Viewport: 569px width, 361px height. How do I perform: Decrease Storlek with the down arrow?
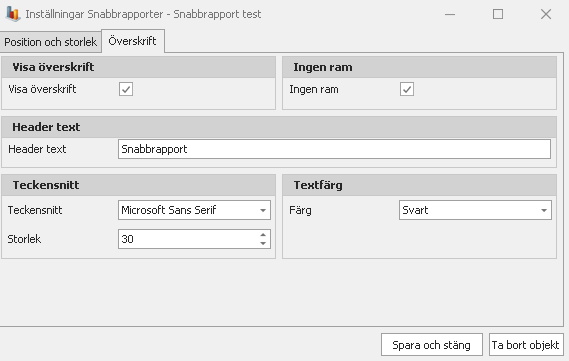click(263, 243)
